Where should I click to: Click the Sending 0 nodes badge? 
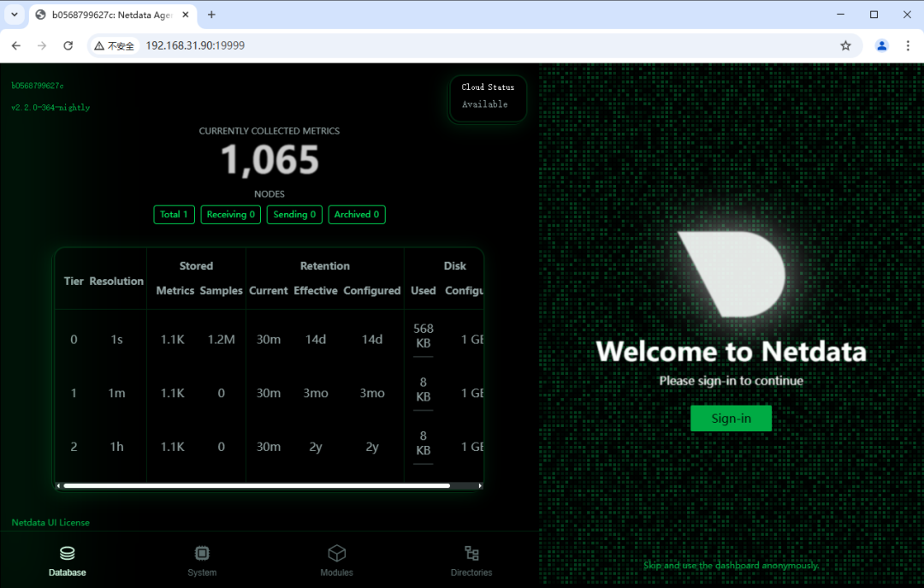(x=294, y=215)
